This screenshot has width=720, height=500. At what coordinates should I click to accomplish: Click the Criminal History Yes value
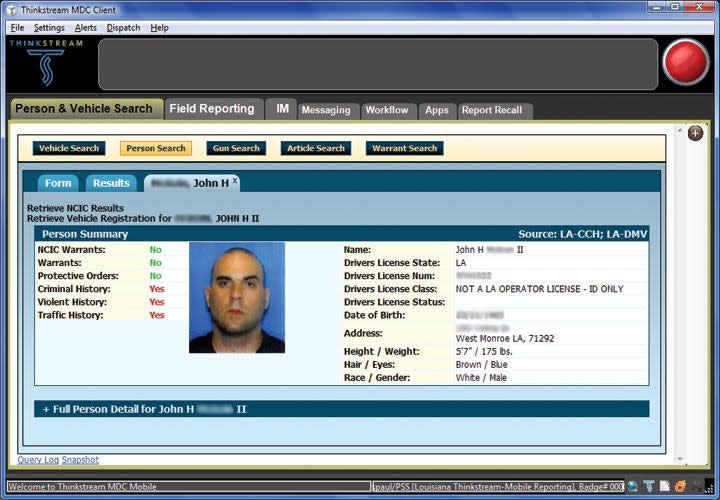pyautogui.click(x=157, y=289)
